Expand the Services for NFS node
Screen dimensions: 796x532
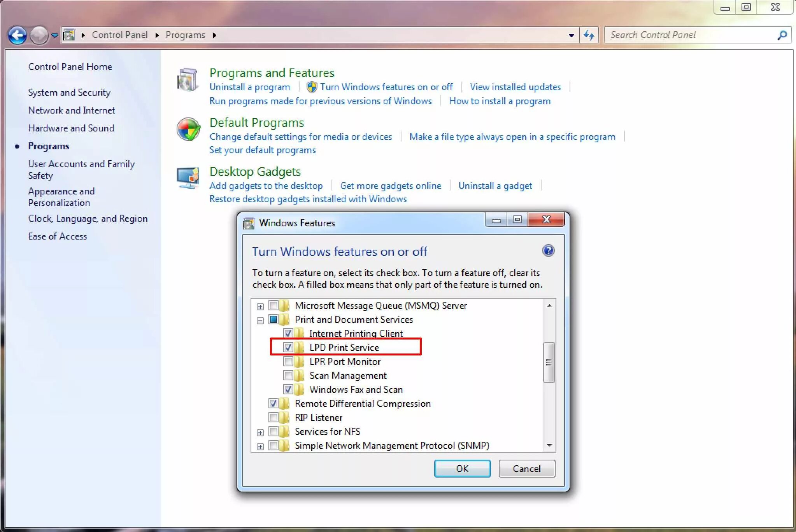click(x=260, y=432)
